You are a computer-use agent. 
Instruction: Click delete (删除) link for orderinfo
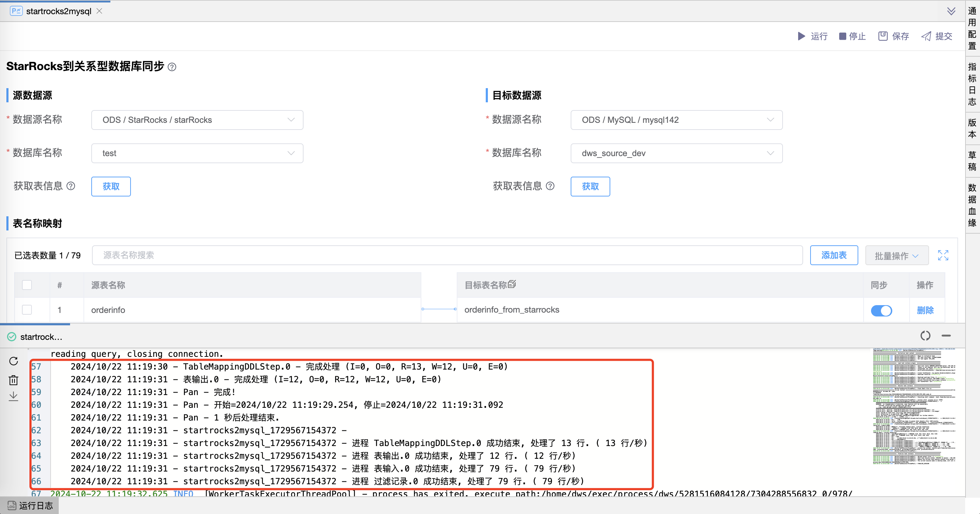925,310
